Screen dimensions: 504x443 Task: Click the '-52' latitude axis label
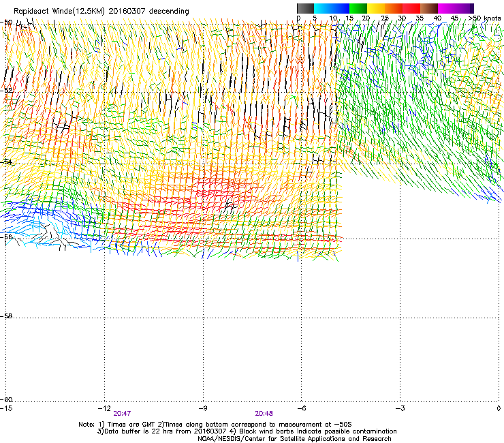(x=6, y=91)
